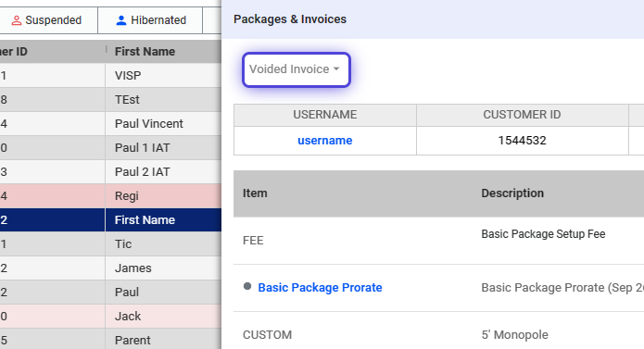This screenshot has height=349, width=644.
Task: Select the Regi customer row
Action: (x=110, y=195)
